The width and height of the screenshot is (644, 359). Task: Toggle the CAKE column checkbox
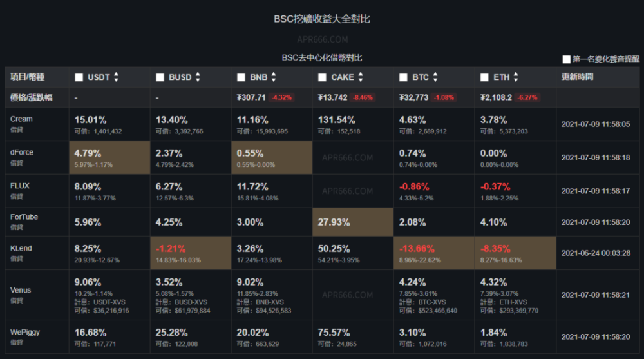pyautogui.click(x=323, y=77)
